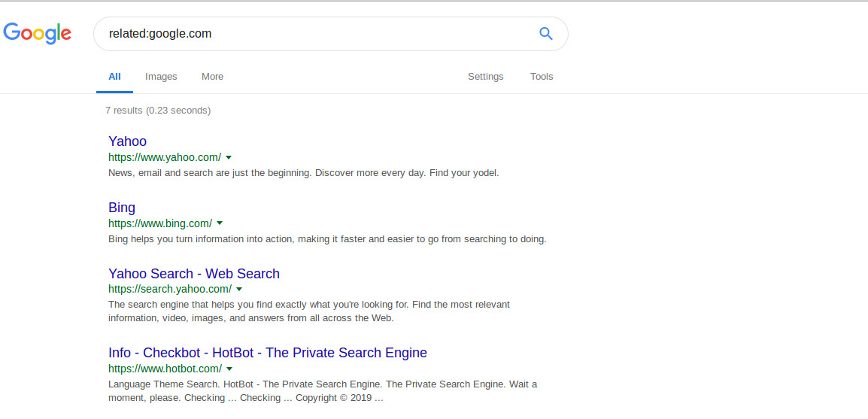The height and width of the screenshot is (419, 868).
Task: Expand dropdown arrow beside https://search.yahoo.com/
Action: pos(239,289)
